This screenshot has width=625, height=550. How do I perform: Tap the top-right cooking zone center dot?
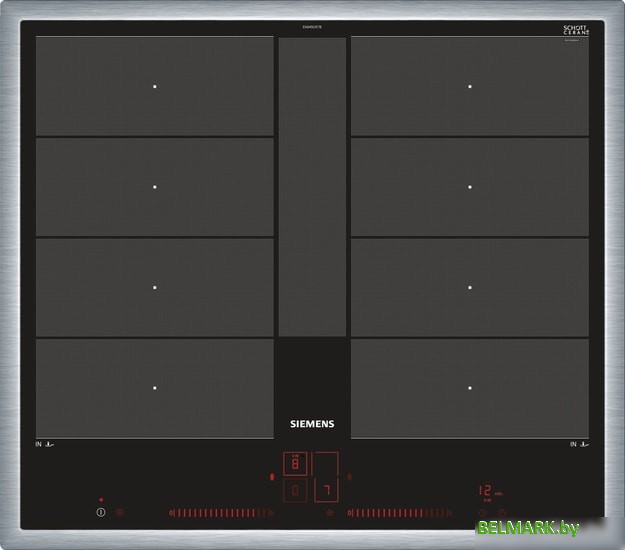coord(470,86)
